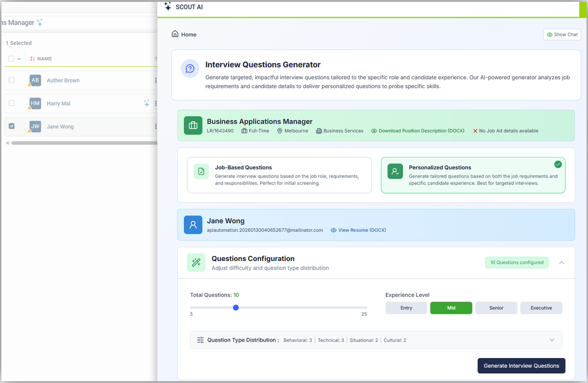Open the View Resume (DOCX) link
Screen dimensions: 588x383
[x=361, y=230]
